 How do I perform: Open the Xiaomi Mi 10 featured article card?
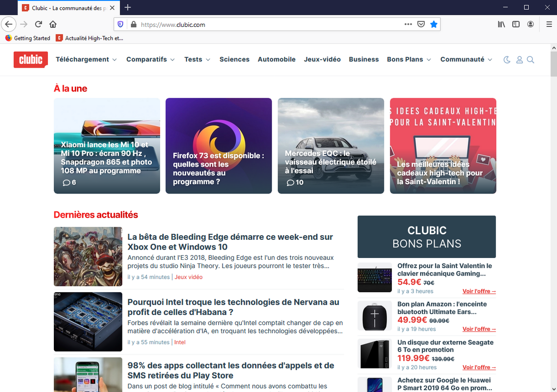(107, 146)
